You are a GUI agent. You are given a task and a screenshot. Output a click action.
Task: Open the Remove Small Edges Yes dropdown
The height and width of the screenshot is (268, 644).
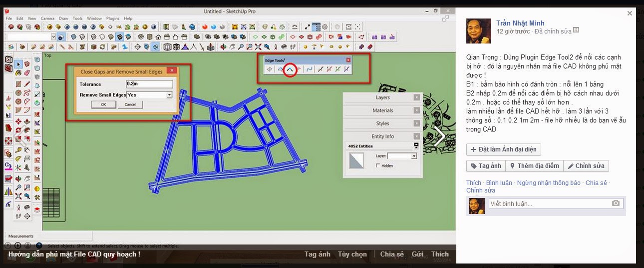point(169,94)
